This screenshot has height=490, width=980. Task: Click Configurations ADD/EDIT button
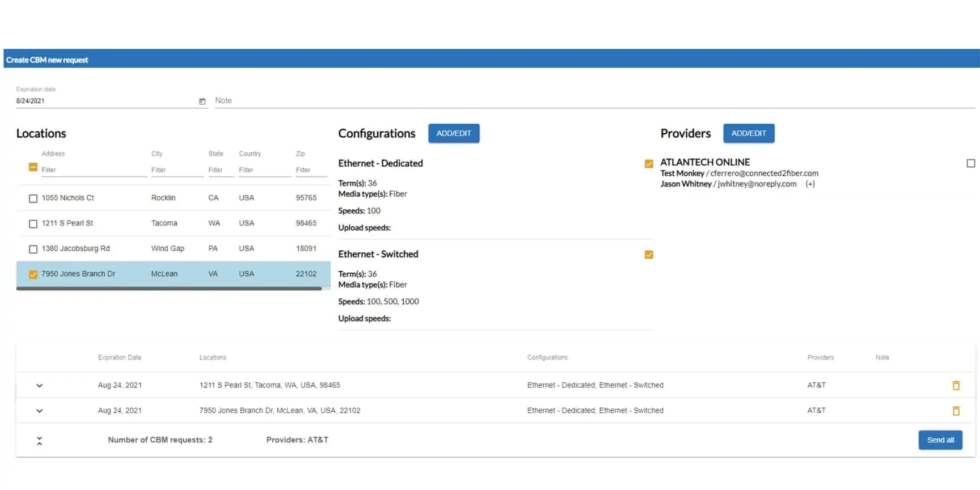point(454,133)
